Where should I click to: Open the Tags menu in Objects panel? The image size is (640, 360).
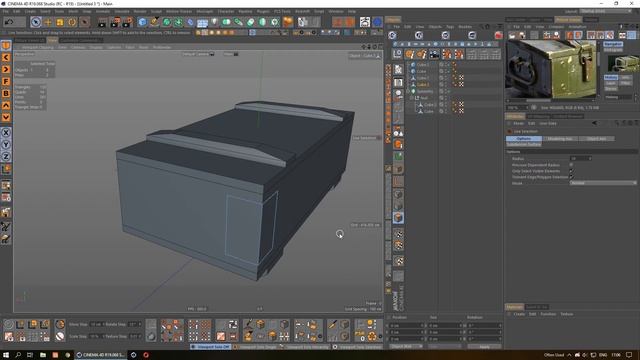tap(450, 27)
